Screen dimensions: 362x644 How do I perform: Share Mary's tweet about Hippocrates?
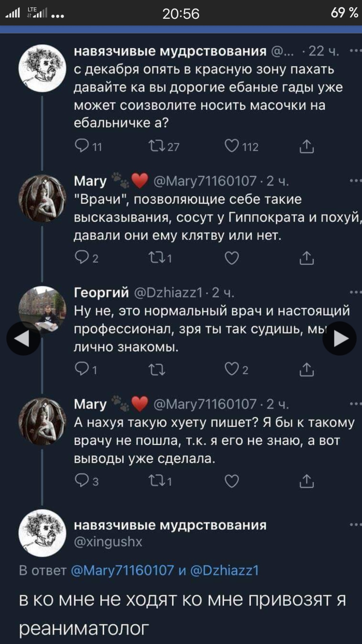pos(306,258)
